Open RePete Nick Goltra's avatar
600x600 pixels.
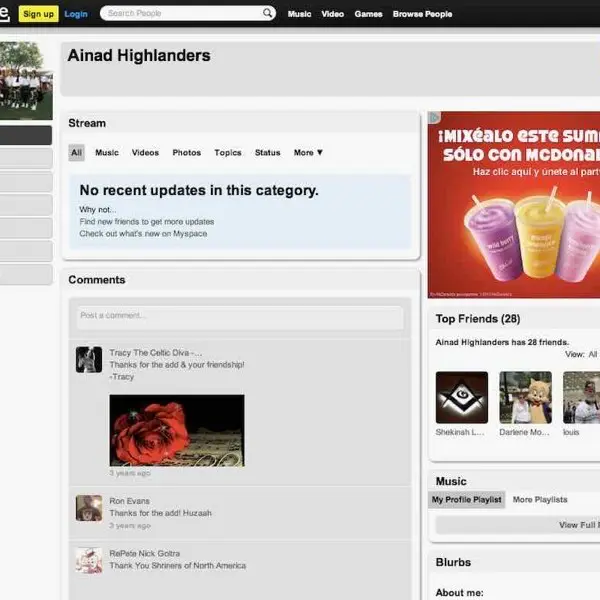click(x=89, y=561)
